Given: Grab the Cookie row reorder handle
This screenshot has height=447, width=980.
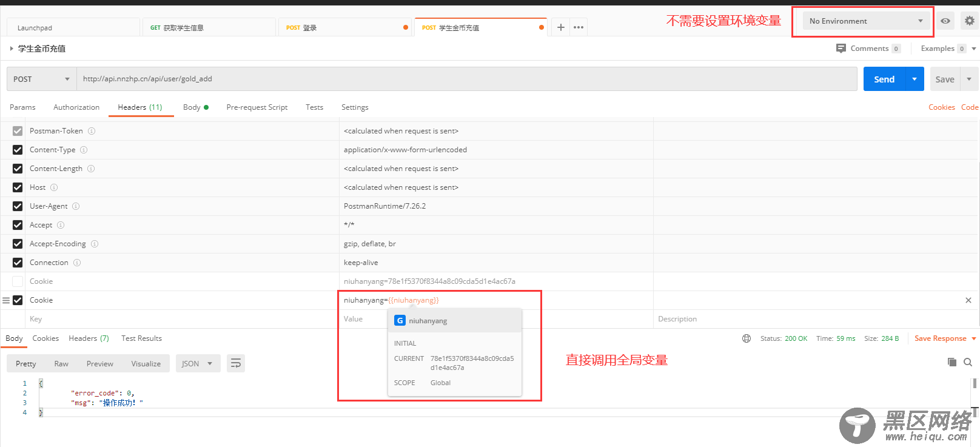Looking at the screenshot, I should pyautogui.click(x=6, y=300).
